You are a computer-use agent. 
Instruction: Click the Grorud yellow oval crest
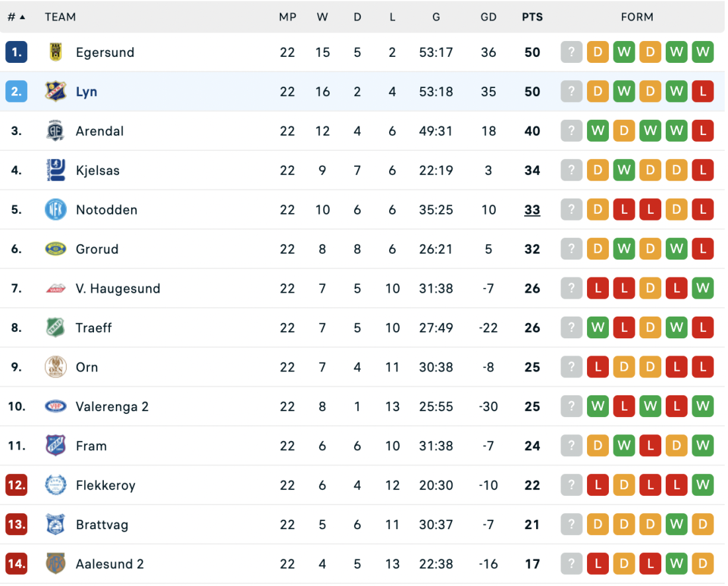coord(56,249)
